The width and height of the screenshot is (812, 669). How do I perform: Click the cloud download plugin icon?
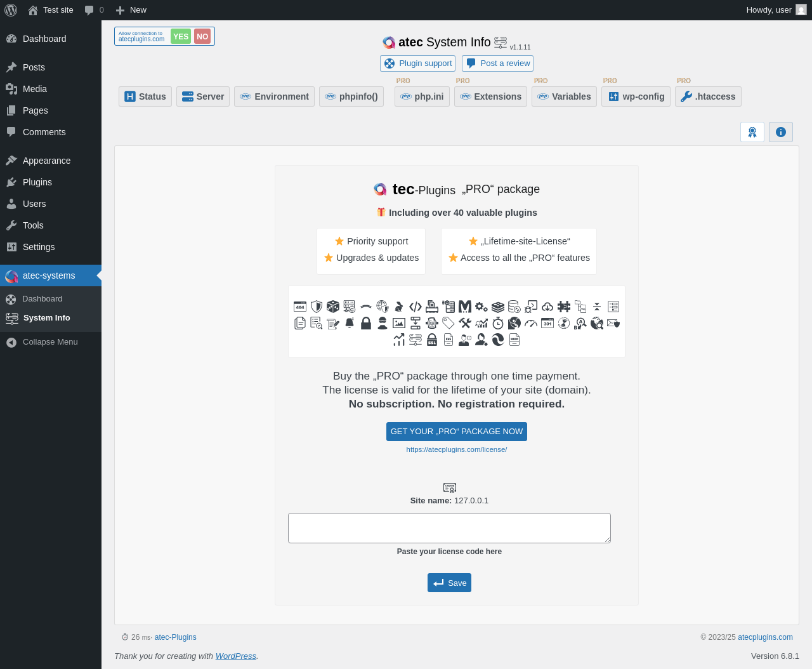pos(547,307)
